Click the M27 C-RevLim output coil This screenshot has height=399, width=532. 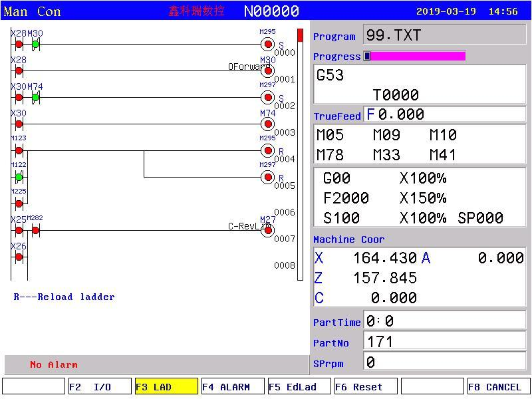pyautogui.click(x=268, y=230)
